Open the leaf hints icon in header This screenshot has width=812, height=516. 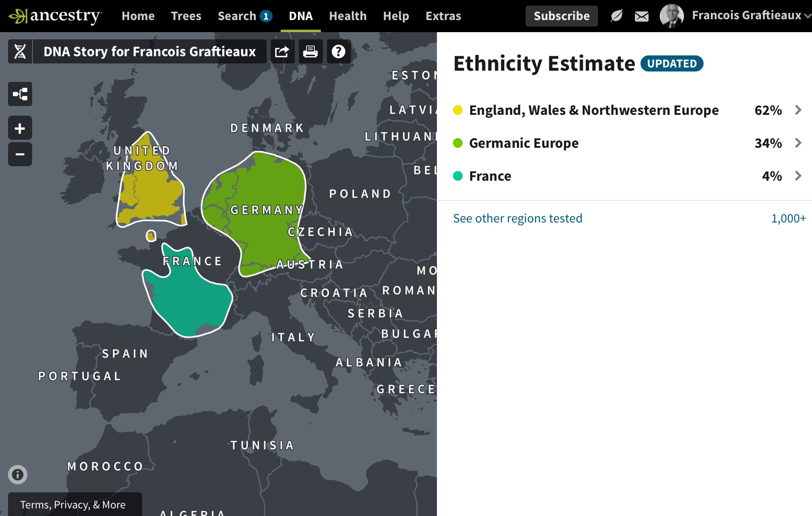616,16
